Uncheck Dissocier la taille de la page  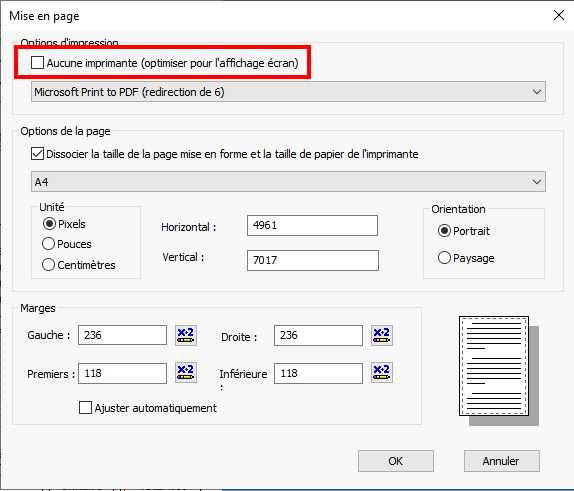(37, 154)
